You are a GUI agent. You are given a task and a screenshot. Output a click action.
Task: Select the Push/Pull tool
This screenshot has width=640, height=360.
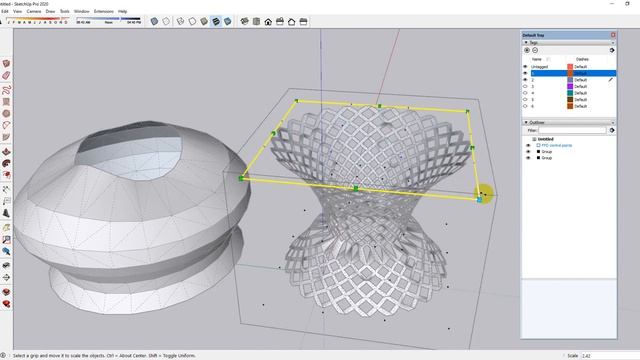pyautogui.click(x=6, y=151)
